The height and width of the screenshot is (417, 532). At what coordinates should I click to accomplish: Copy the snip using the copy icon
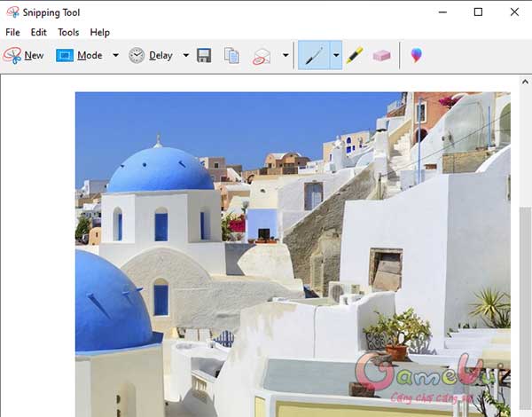(x=231, y=55)
